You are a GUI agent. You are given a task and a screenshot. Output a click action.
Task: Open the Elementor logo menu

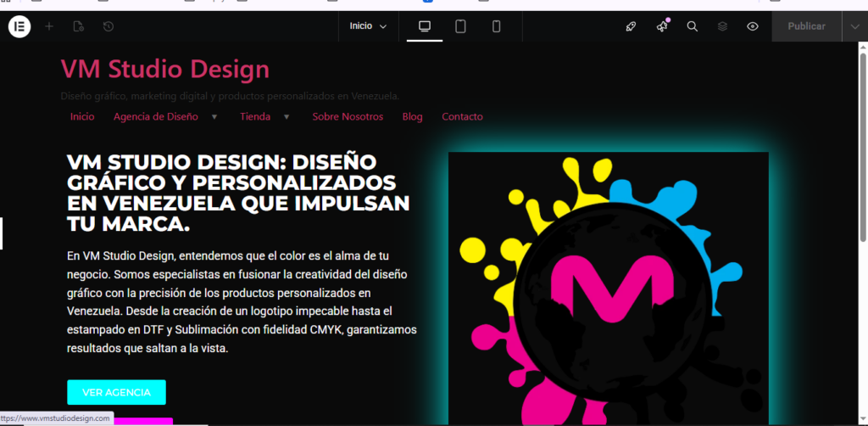click(x=19, y=26)
